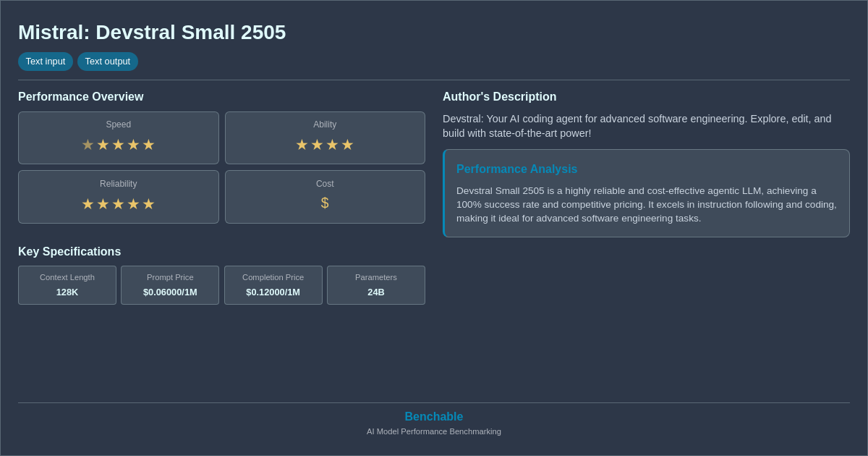
Task: Collapse the Performance Overview section
Action: 81,96
